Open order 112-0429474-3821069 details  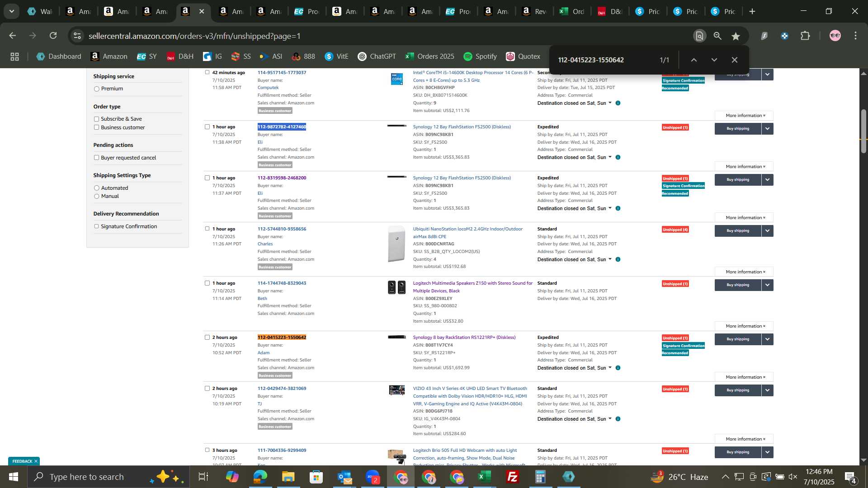tap(282, 389)
